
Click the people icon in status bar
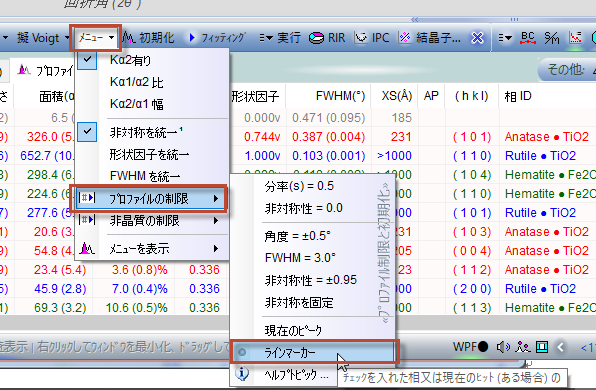coord(523,347)
